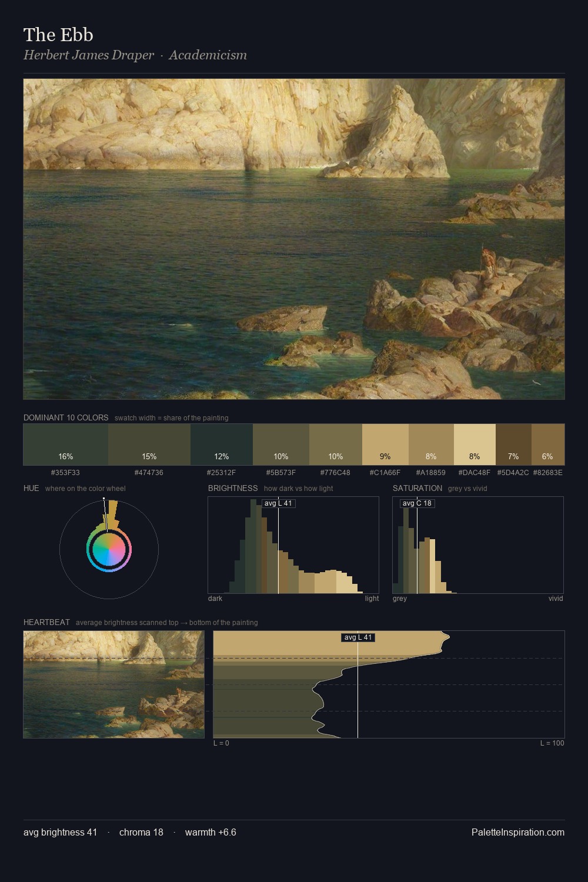This screenshot has width=588, height=882.
Task: Click hex code text #25312F
Action: pyautogui.click(x=221, y=473)
